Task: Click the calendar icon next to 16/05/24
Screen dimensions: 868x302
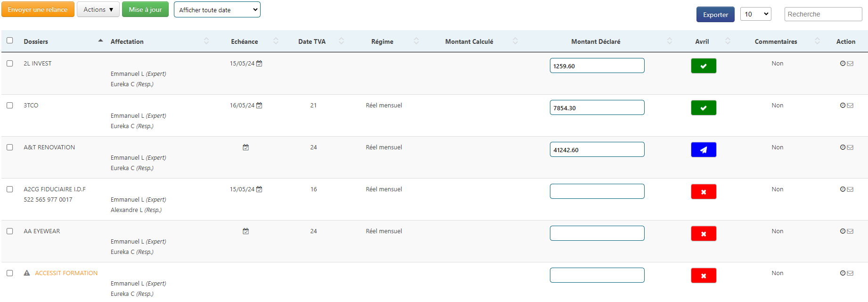Action: pos(259,106)
